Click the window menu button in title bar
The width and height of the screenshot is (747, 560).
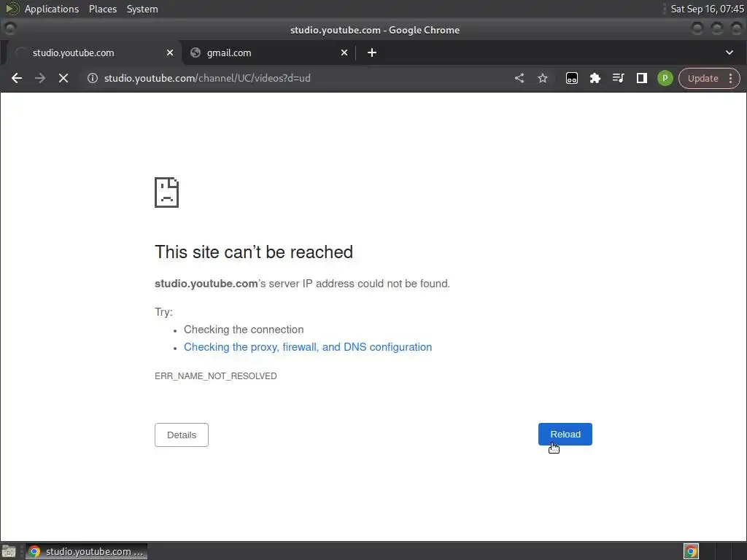(x=10, y=29)
